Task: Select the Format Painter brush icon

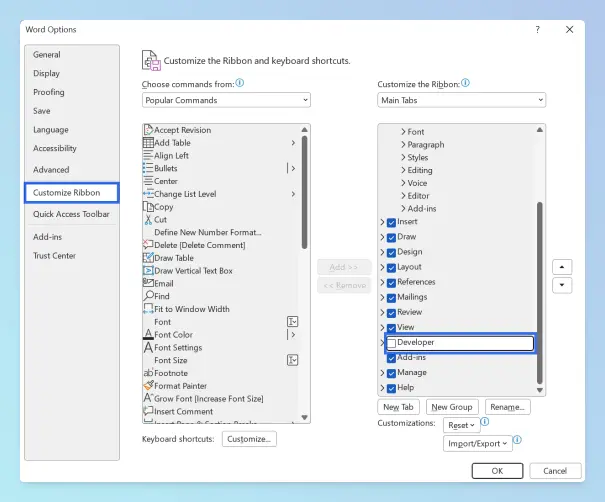Action: click(x=148, y=385)
